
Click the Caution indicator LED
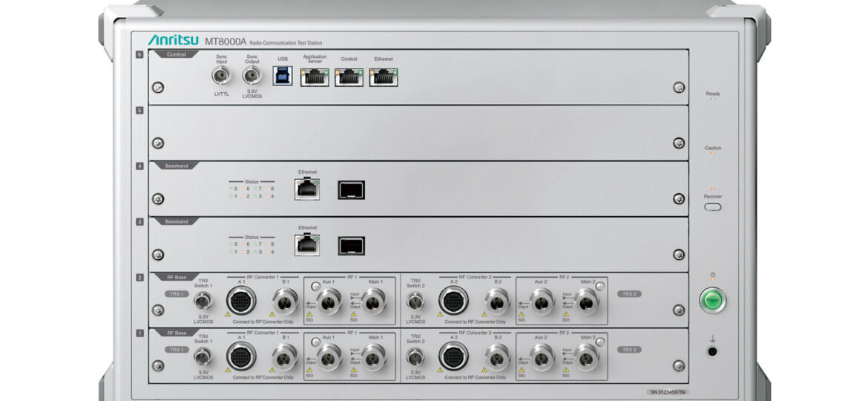[713, 154]
